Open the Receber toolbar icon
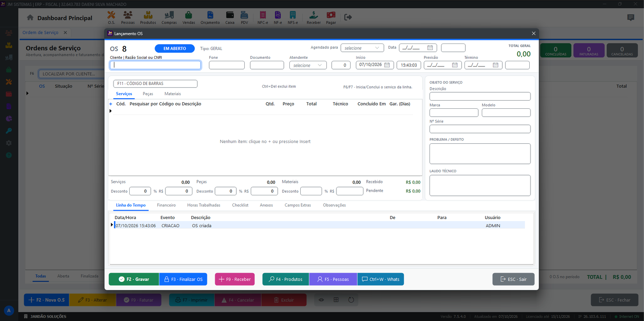644x321 pixels. point(314,17)
